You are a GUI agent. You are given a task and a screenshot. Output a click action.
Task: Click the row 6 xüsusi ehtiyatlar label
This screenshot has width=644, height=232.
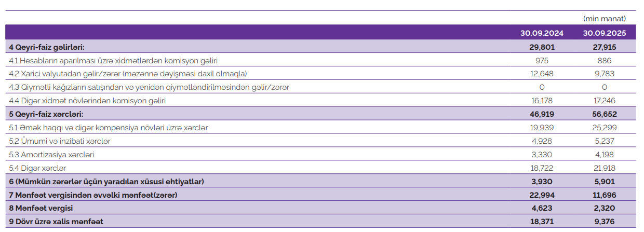(106, 181)
